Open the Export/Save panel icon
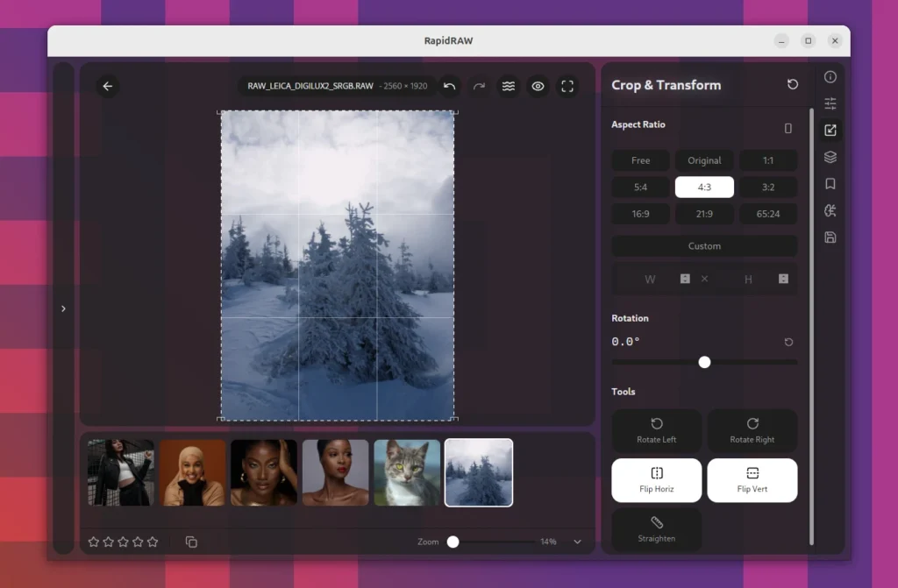 [x=830, y=237]
